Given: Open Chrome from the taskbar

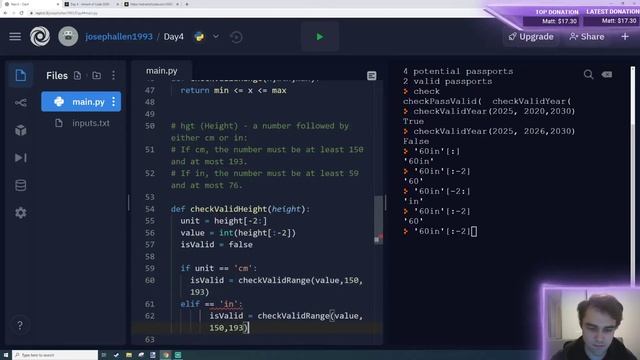Looking at the screenshot, I should pos(166,355).
